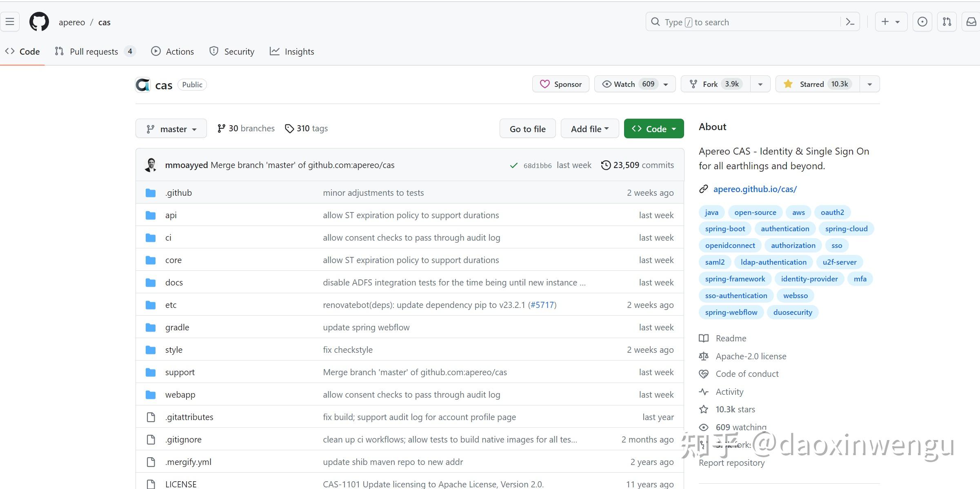Image resolution: width=980 pixels, height=489 pixels.
Task: Click the search input field
Action: 743,22
